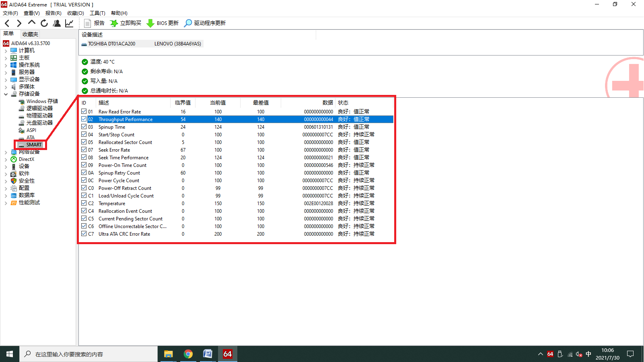Image resolution: width=644 pixels, height=362 pixels.
Task: Toggle the Ultra ATA CRC Error Rate checkbox
Action: [x=84, y=234]
